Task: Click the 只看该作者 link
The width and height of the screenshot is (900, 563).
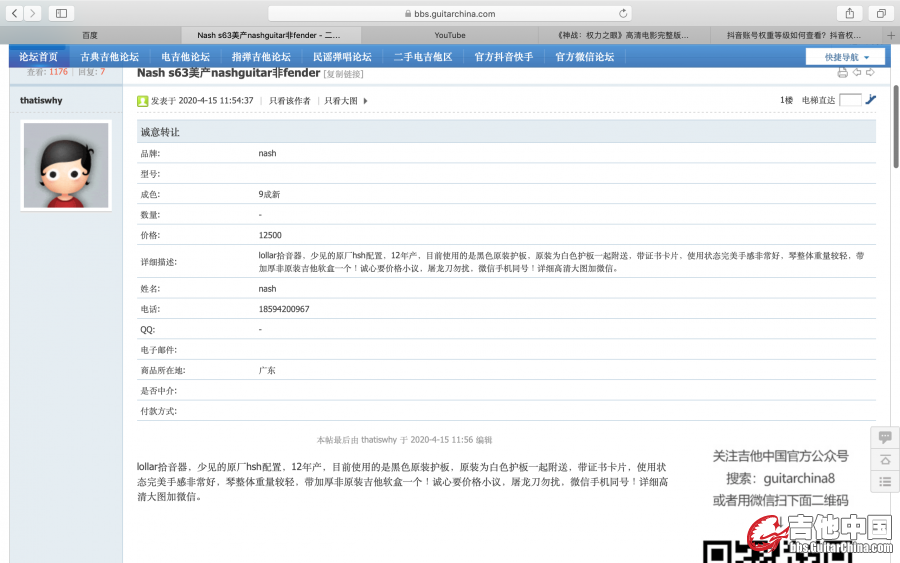Action: [290, 101]
